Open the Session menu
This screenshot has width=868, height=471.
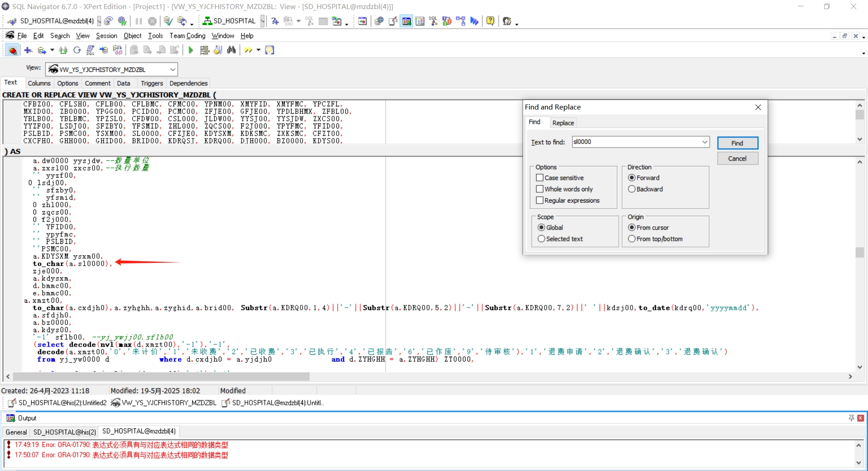(x=106, y=36)
